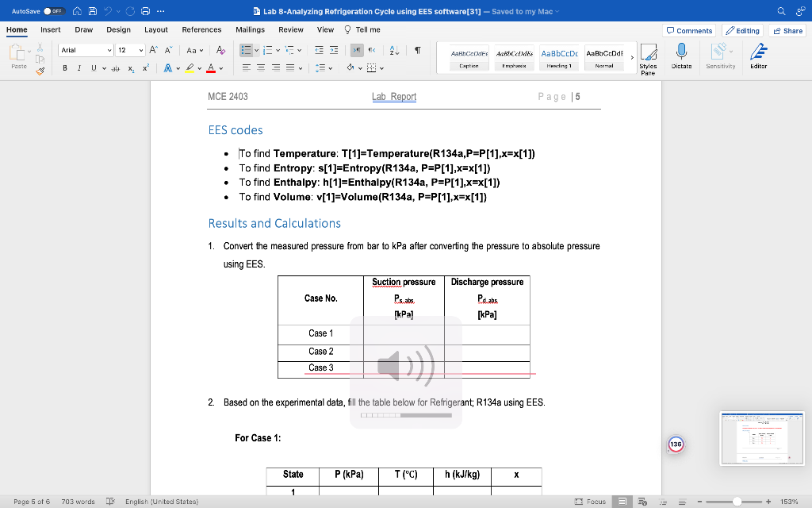Click the Comments button
The width and height of the screenshot is (812, 508).
point(689,31)
